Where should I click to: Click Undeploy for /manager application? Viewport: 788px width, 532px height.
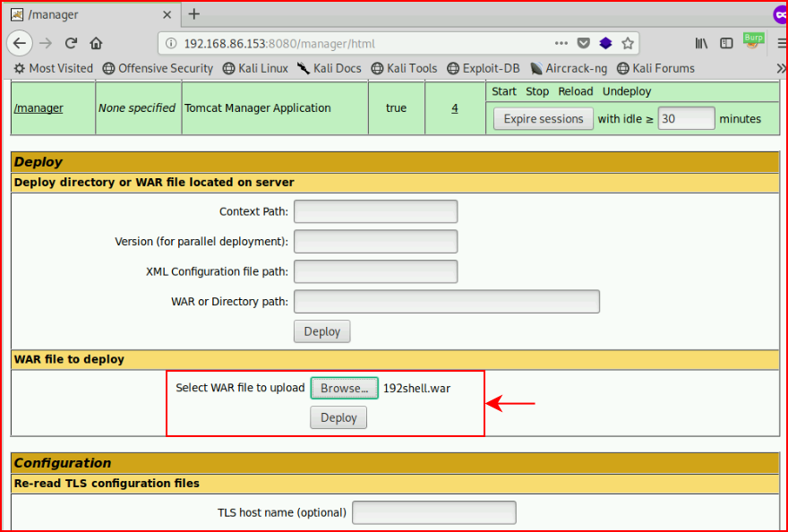(627, 91)
